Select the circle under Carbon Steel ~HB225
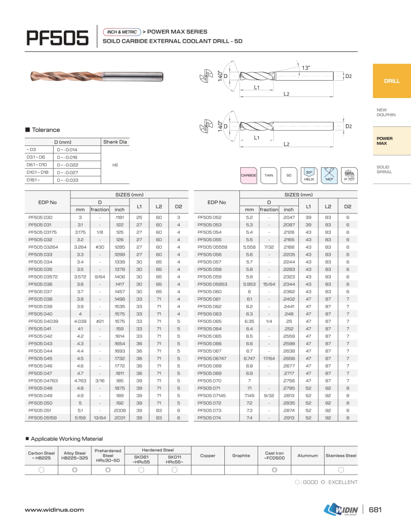The height and width of the screenshot is (532, 411). coord(41,470)
